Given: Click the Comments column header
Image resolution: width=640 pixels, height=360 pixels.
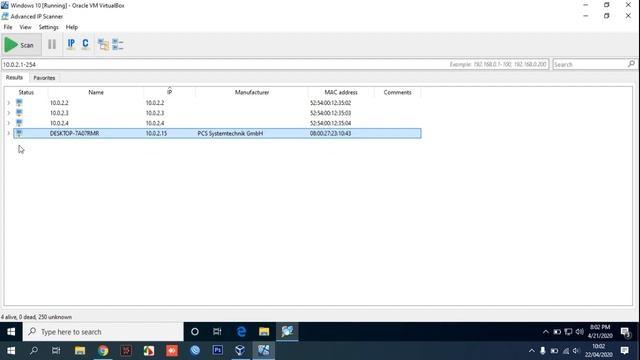Looking at the screenshot, I should [397, 92].
